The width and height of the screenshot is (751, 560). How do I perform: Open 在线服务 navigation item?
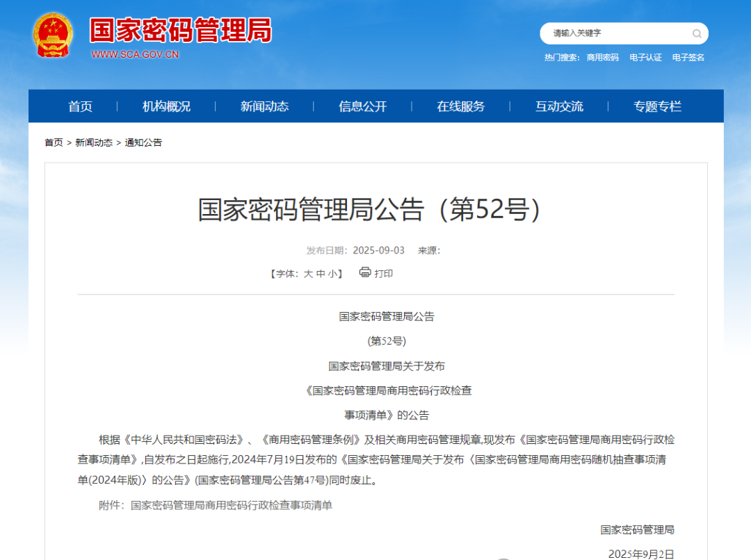[x=460, y=106]
